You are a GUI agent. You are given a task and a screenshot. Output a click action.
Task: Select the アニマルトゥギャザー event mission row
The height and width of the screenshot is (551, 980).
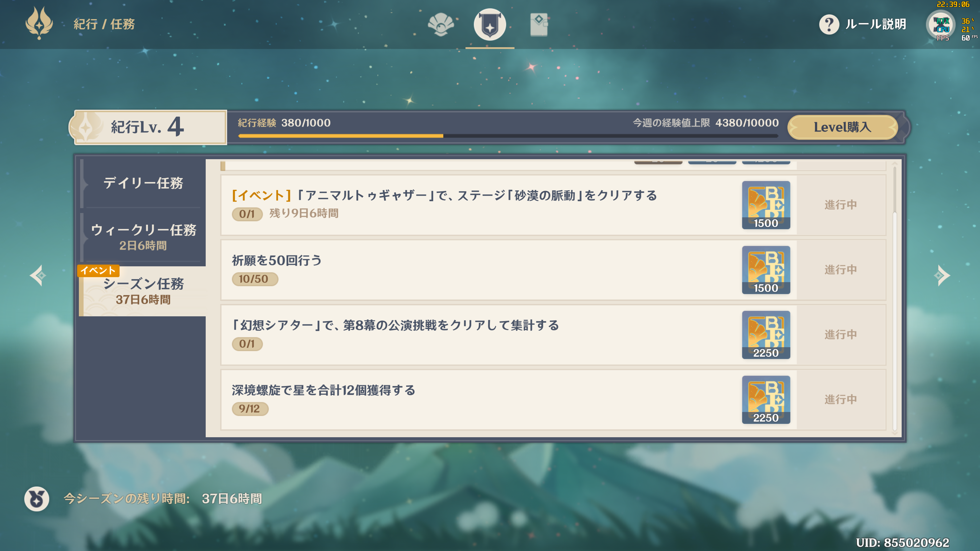point(554,205)
